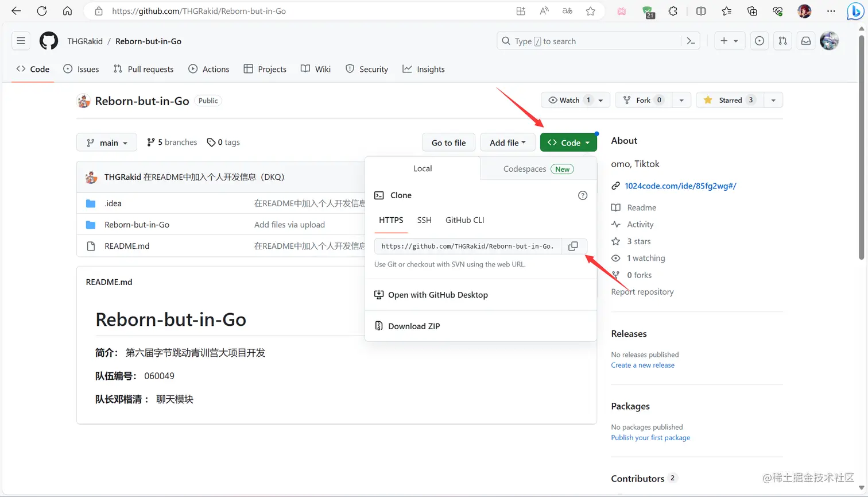Open the browser settings ellipsis menu

(831, 11)
